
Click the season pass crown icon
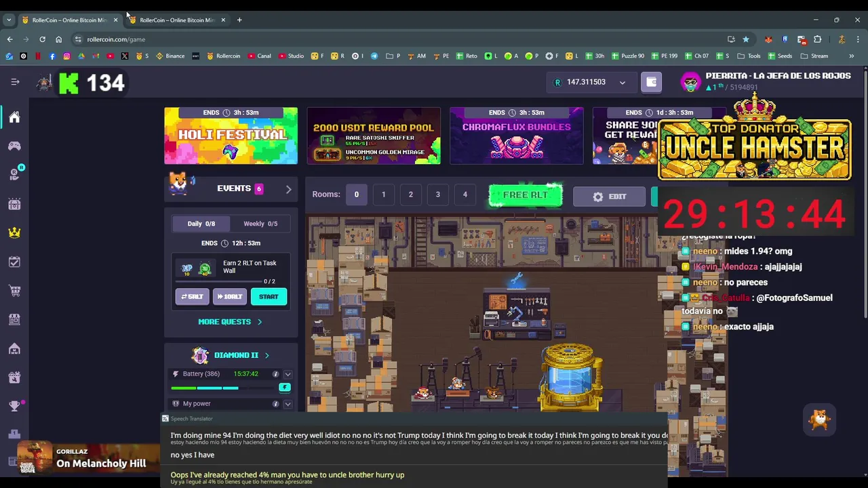[x=14, y=232]
